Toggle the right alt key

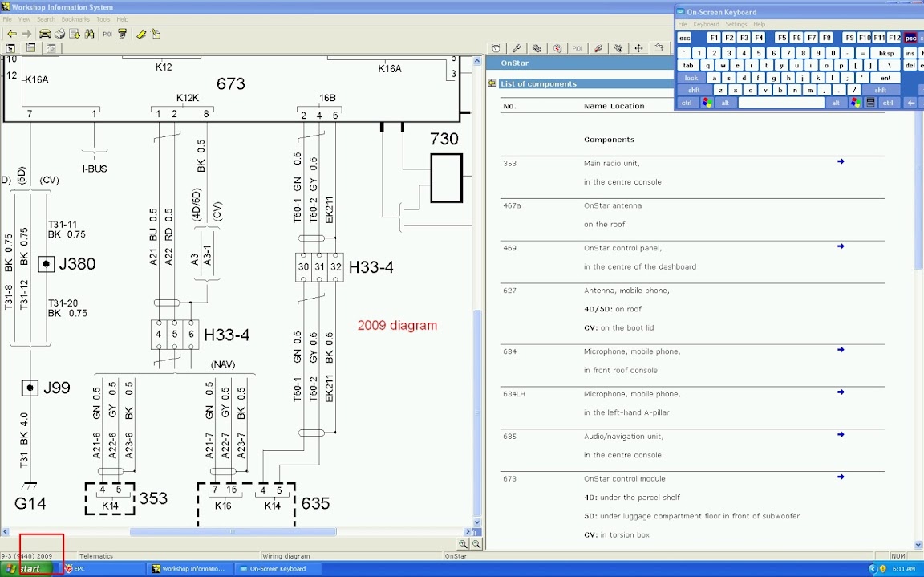836,103
